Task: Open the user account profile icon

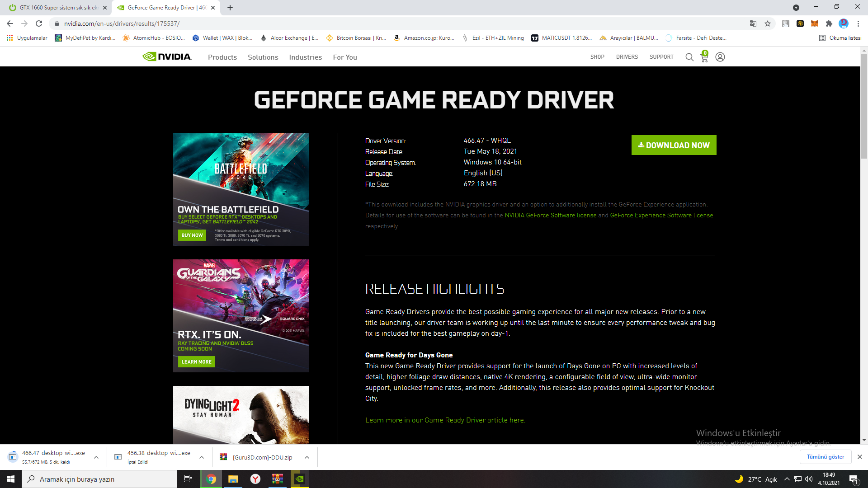Action: click(720, 57)
